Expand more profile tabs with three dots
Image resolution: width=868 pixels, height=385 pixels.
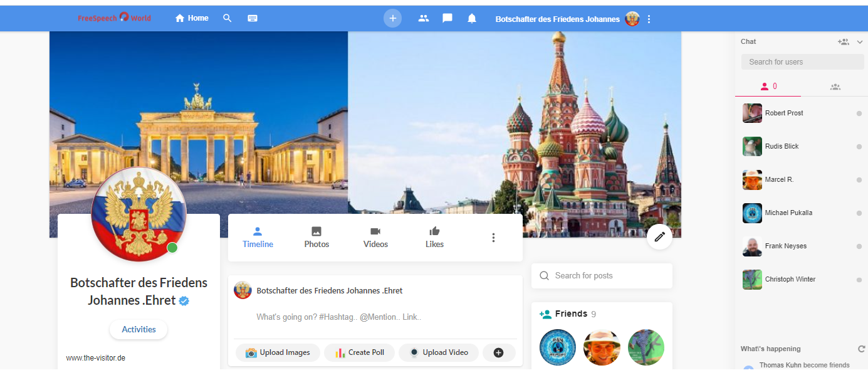coord(493,238)
